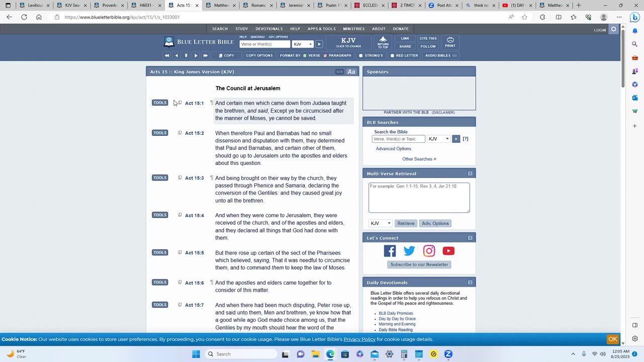This screenshot has width=644, height=362.
Task: Accept cookies with the OK button
Action: [613, 339]
